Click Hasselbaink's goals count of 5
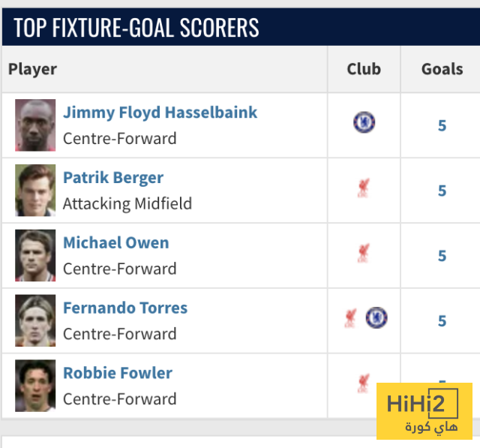 point(442,125)
